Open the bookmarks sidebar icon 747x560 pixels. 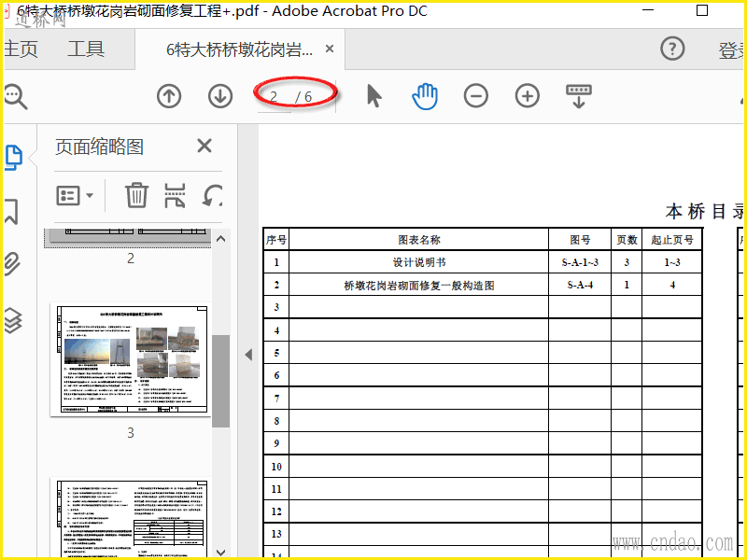11,212
